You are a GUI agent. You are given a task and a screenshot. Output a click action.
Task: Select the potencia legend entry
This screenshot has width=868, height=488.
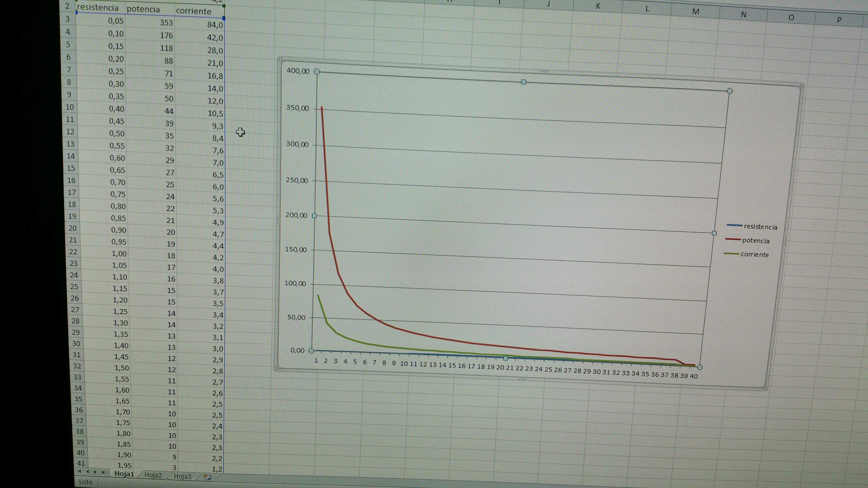[x=756, y=240]
